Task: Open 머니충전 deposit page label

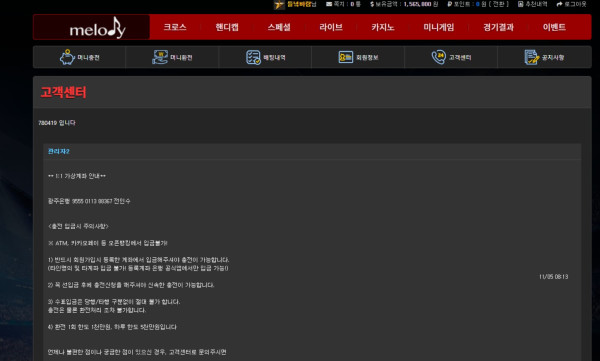Action: tap(88, 57)
